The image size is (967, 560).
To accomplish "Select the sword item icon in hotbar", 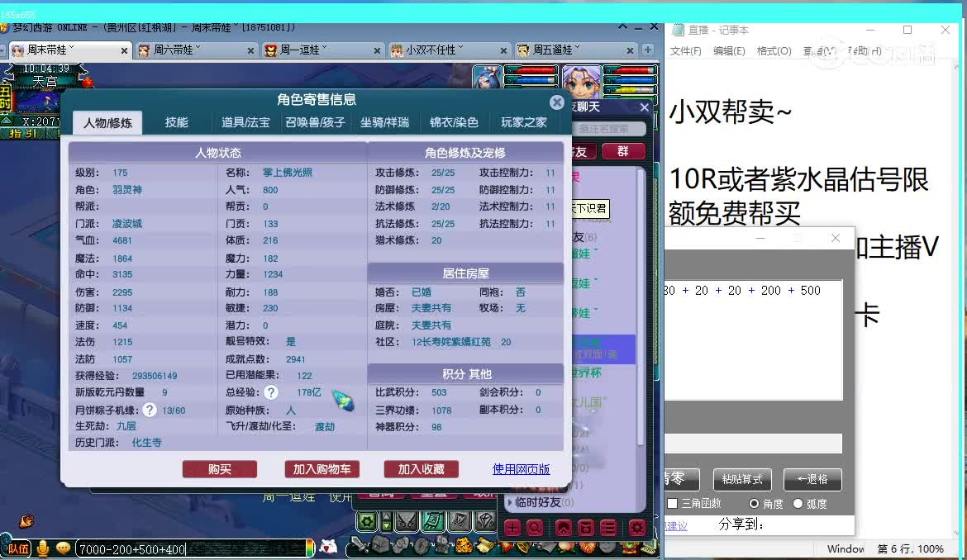I will coord(360,545).
